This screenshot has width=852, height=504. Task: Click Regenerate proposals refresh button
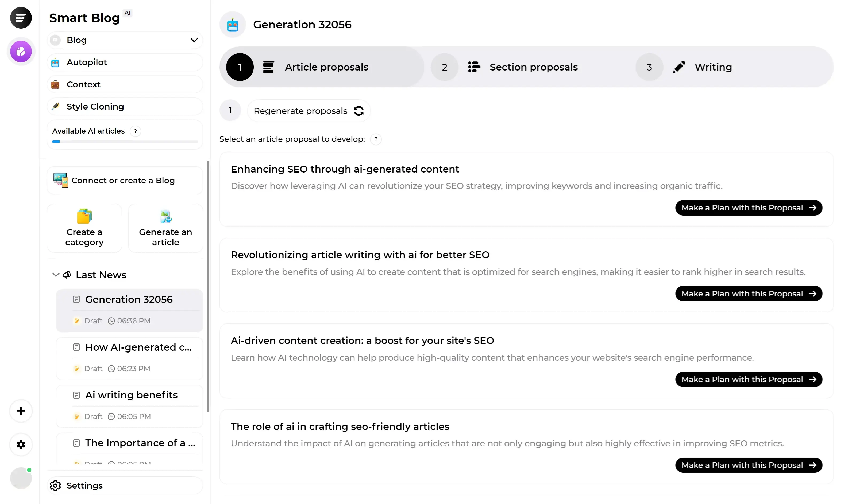(358, 110)
